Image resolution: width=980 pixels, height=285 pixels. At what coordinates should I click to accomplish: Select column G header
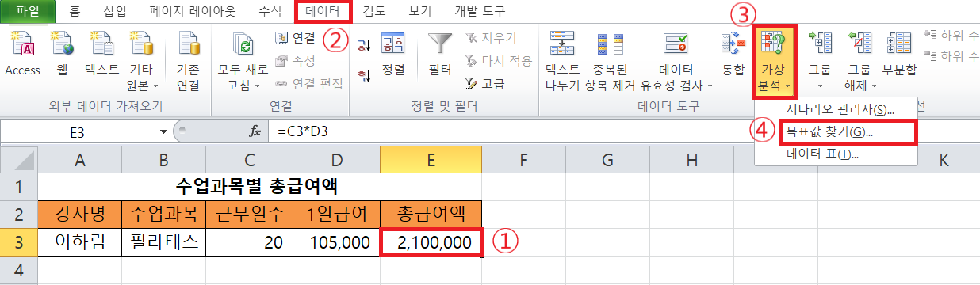tap(607, 160)
